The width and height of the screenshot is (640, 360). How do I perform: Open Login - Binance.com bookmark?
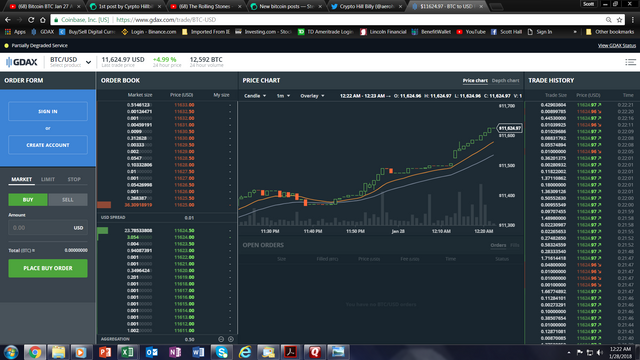pyautogui.click(x=149, y=32)
